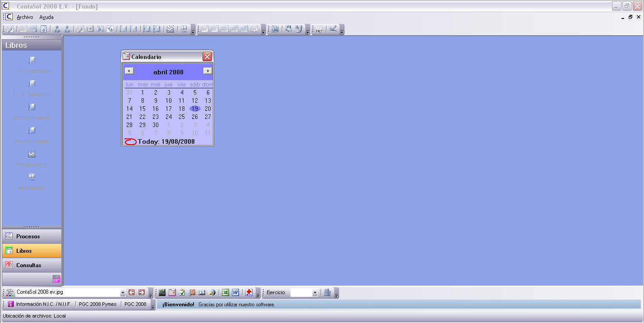Select April 30 in the calendar
The height and width of the screenshot is (323, 644).
156,125
